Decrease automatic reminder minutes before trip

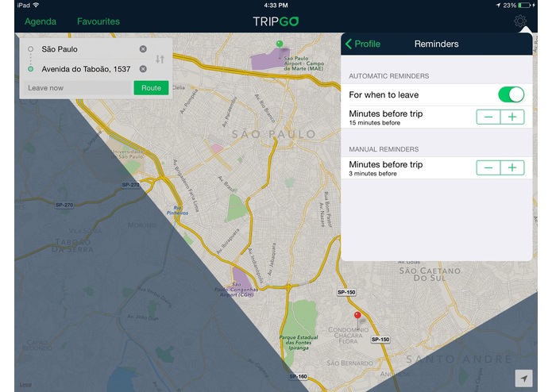point(488,117)
